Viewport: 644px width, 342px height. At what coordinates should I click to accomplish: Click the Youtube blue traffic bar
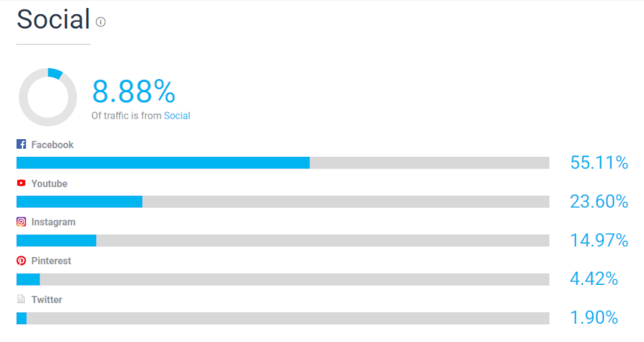(x=79, y=201)
